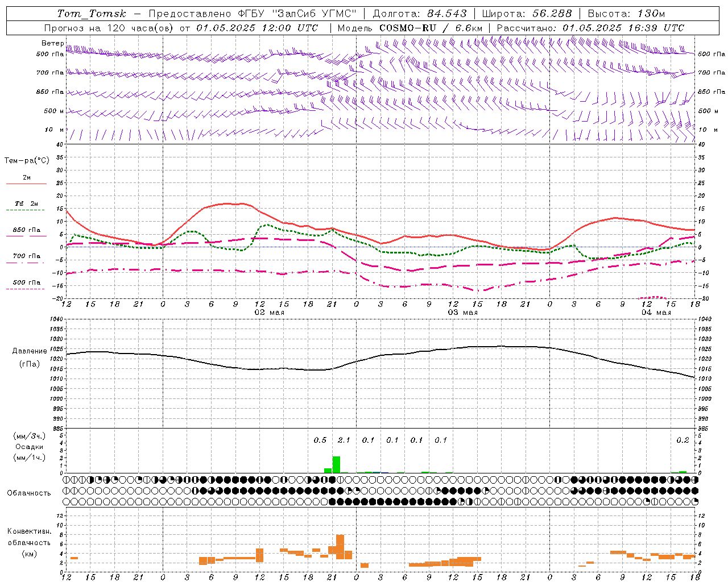This screenshot has width=728, height=582.
Task: Click the 0.2 precipitation amount value
Action: click(682, 440)
